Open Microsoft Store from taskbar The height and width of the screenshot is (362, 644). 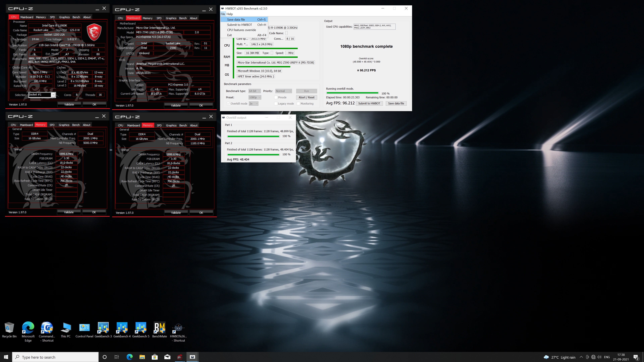coord(155,357)
